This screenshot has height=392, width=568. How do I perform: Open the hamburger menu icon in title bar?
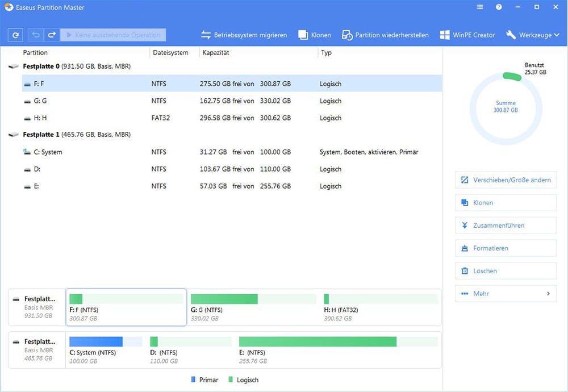pyautogui.click(x=479, y=7)
